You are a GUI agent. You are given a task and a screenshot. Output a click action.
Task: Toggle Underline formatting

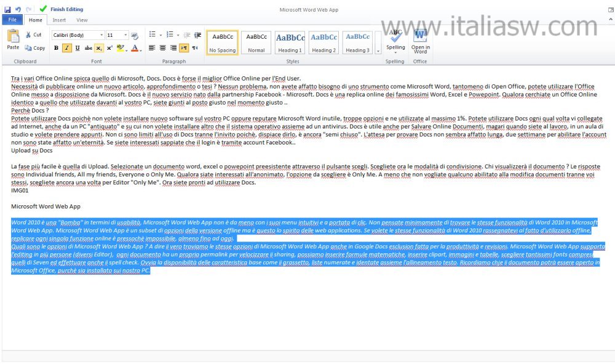77,48
